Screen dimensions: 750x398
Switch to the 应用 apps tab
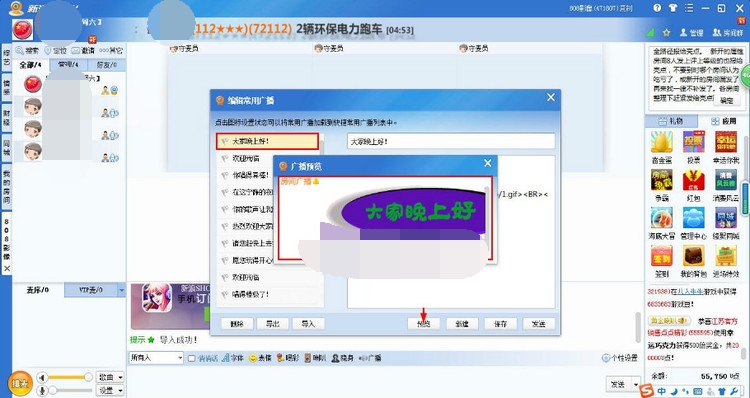723,121
